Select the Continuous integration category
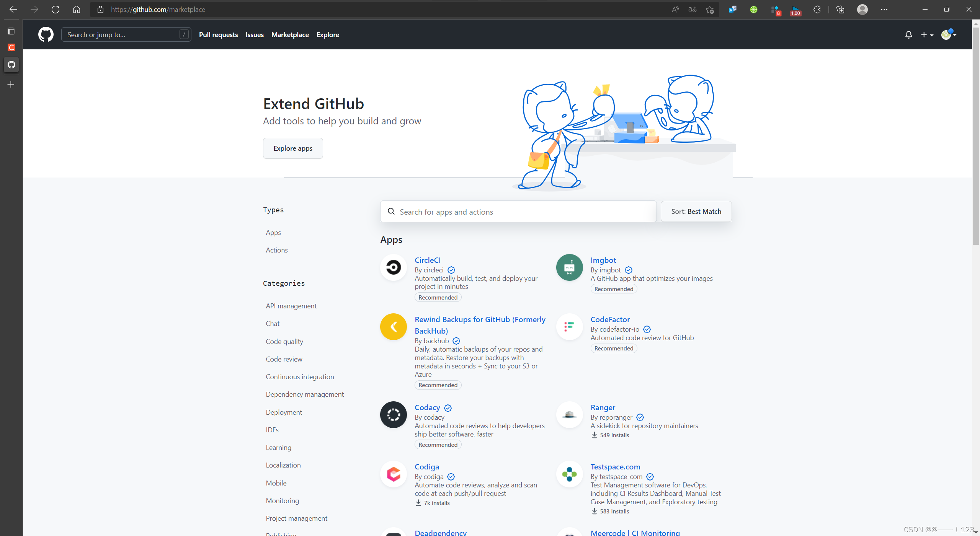The image size is (980, 536). coord(300,376)
